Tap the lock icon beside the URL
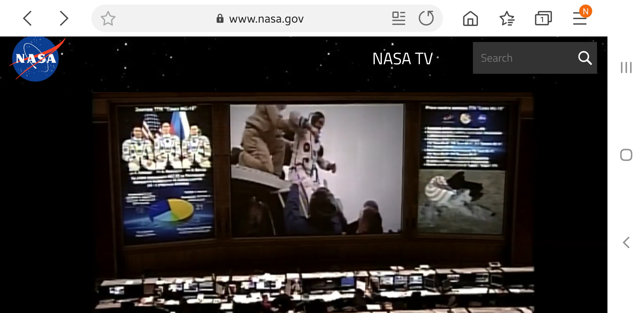Screen dimensions: 644x313 (x=220, y=19)
